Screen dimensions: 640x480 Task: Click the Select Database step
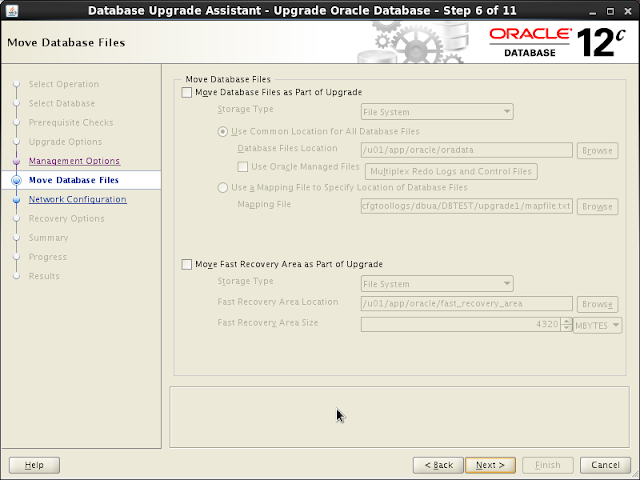62,103
